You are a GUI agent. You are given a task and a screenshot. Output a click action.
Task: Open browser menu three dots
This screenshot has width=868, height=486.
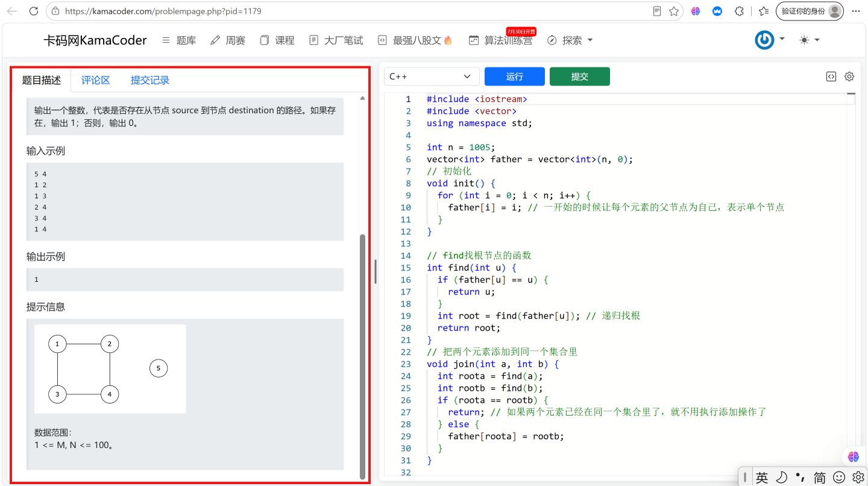(x=855, y=11)
